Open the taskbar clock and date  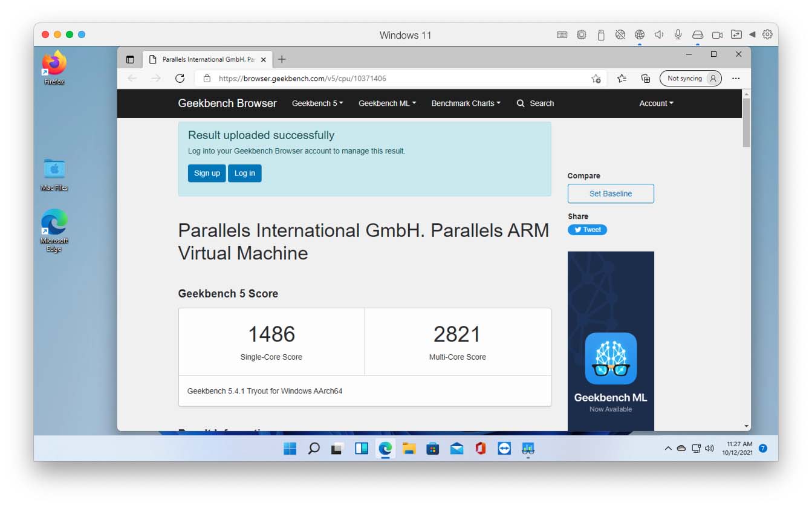(x=738, y=449)
